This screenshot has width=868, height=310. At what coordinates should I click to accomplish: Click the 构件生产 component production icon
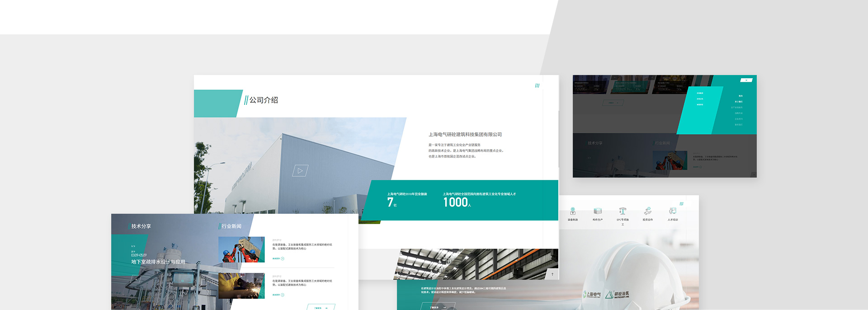point(597,211)
